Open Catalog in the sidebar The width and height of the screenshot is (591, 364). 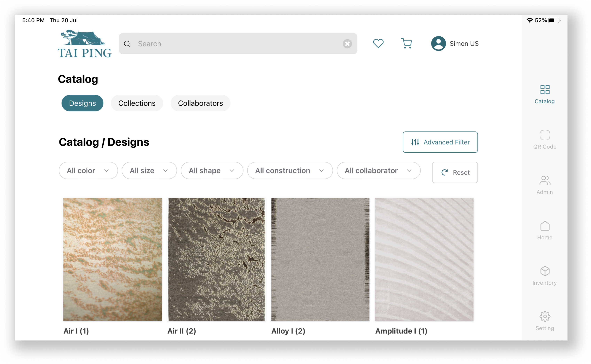point(545,95)
